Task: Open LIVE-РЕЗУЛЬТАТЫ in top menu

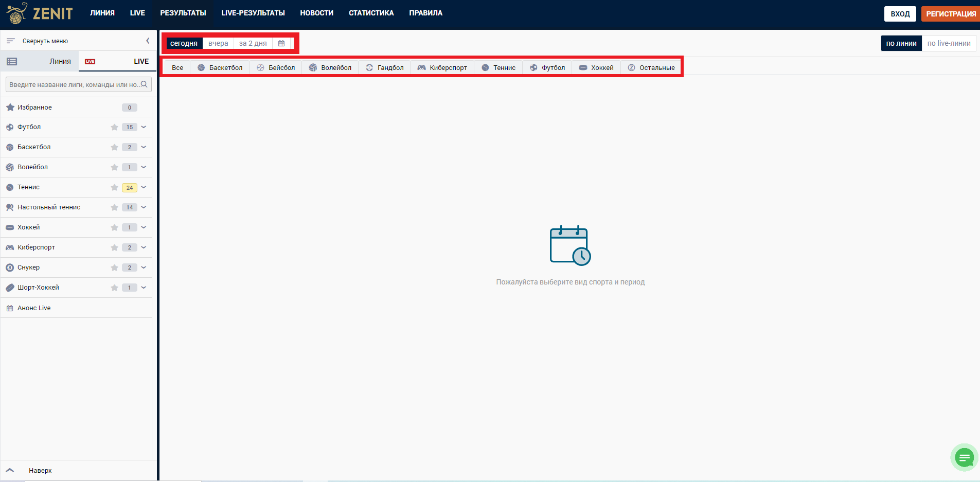Action: 253,13
